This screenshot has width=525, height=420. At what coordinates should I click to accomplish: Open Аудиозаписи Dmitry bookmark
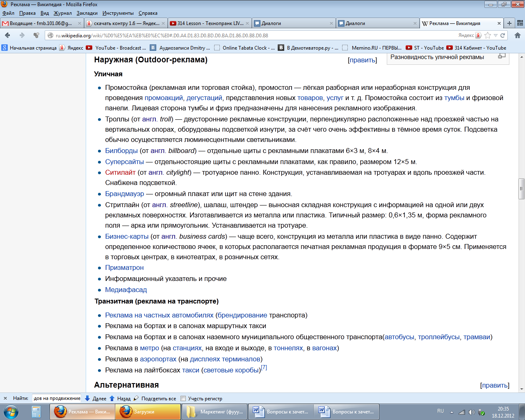tap(180, 48)
